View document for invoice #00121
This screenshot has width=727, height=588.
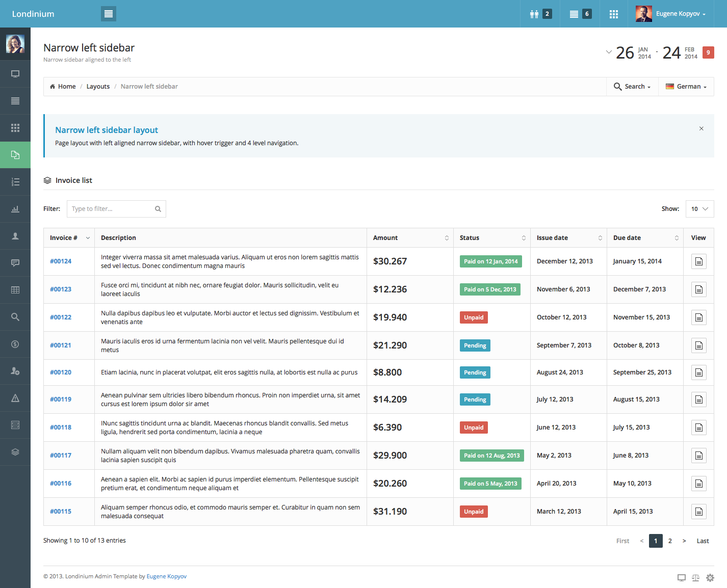point(699,345)
